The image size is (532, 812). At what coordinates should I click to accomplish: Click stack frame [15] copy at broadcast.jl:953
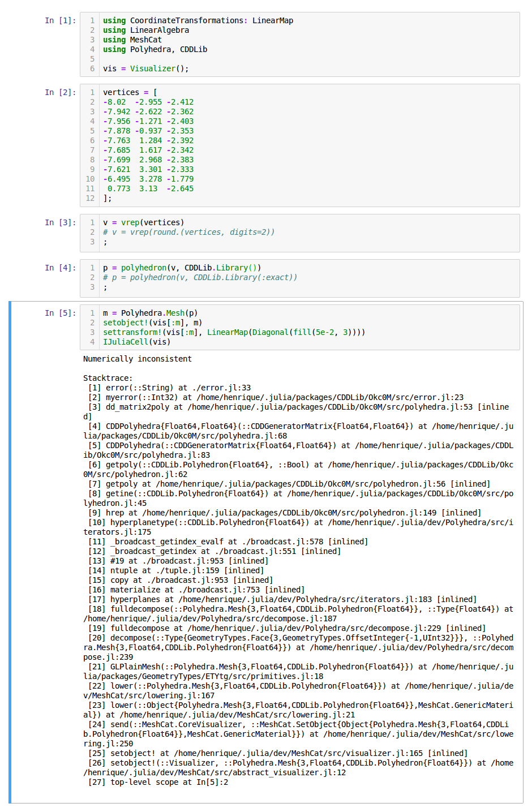181,580
